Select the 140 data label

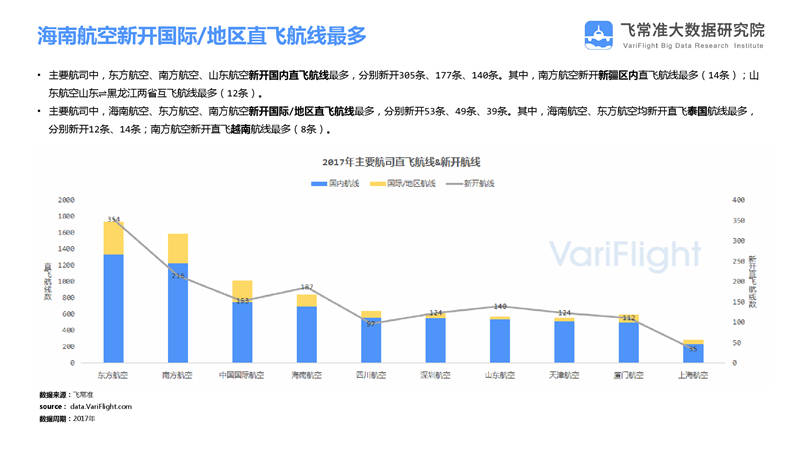point(500,306)
